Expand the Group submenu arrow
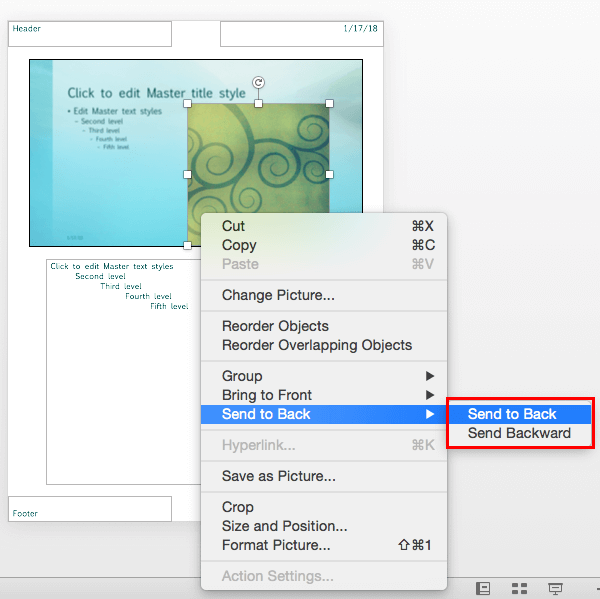The image size is (600, 599). [430, 376]
